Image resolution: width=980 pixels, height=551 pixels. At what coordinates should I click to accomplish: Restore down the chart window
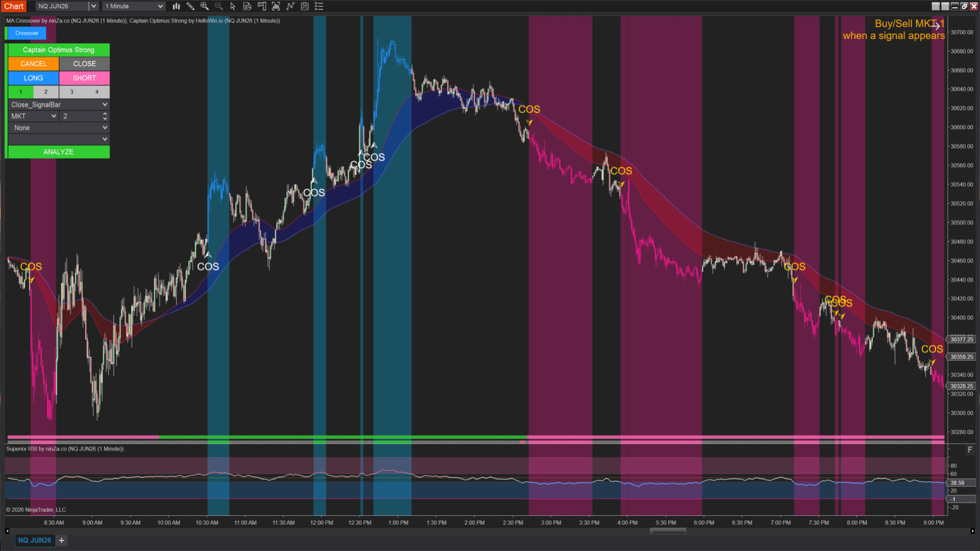pyautogui.click(x=964, y=6)
